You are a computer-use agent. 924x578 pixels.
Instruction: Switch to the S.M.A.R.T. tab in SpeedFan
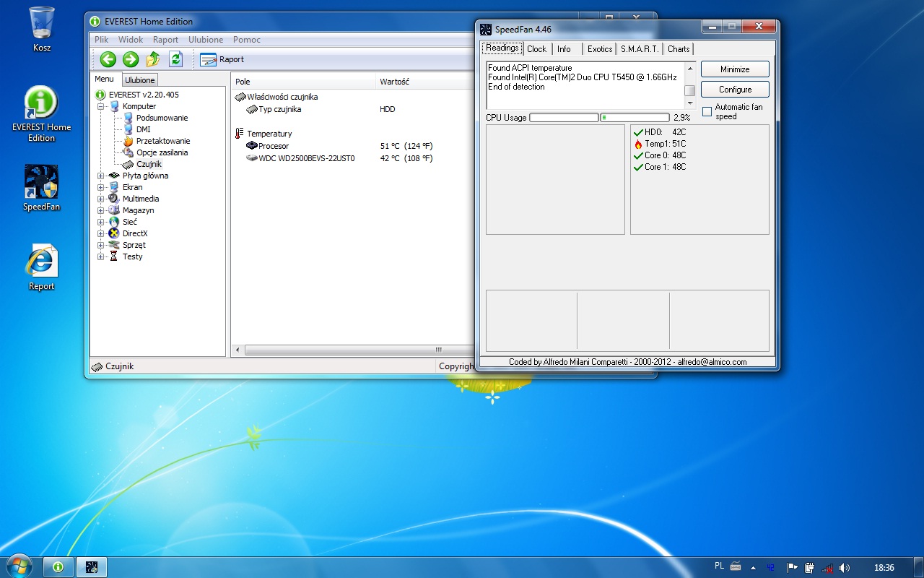pyautogui.click(x=639, y=48)
